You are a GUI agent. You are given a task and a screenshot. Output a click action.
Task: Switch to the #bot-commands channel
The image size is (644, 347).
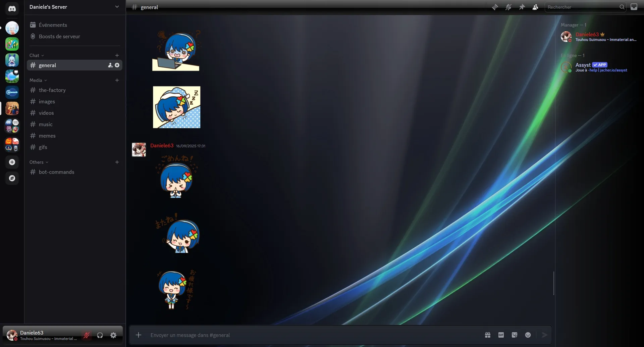coord(56,172)
